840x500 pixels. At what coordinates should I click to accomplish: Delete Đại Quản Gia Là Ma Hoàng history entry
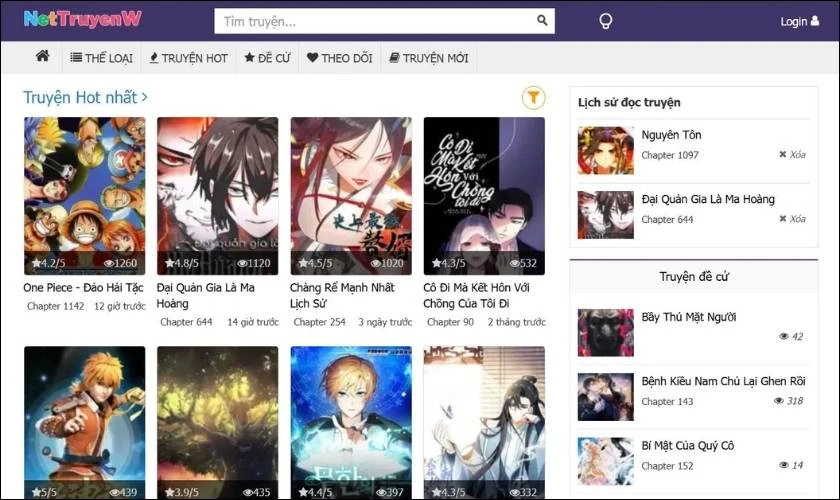point(792,219)
